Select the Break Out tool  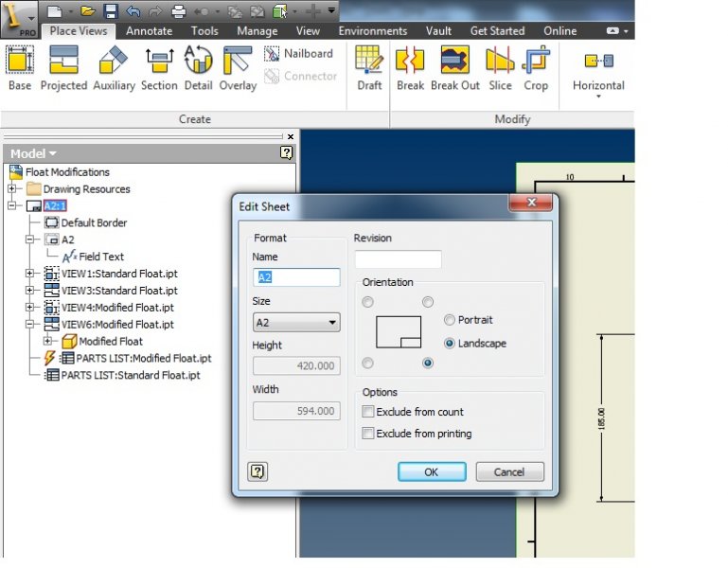tap(455, 68)
